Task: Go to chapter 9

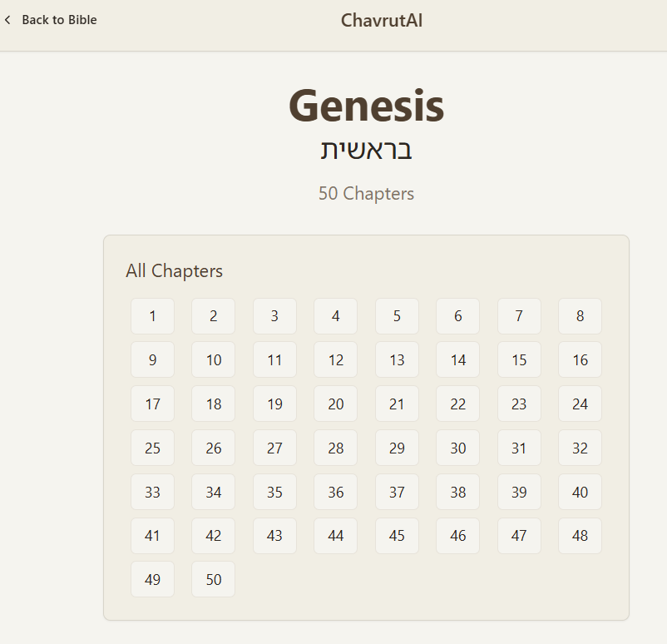Action: [152, 359]
